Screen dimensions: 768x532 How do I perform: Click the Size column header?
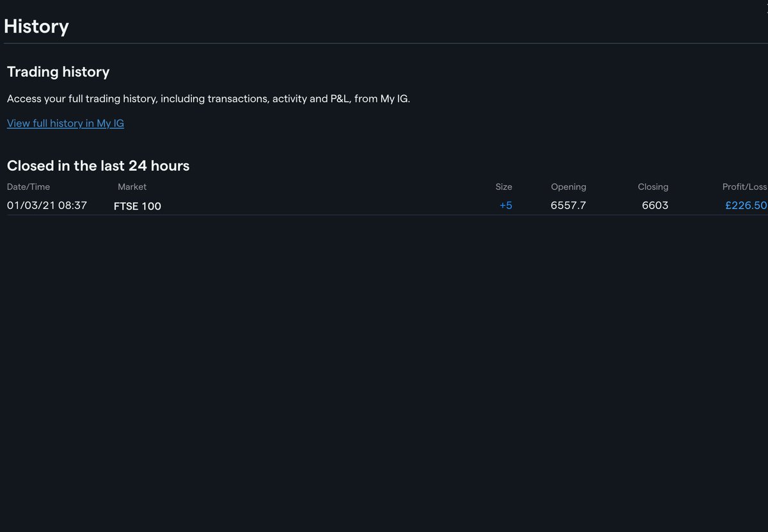pos(504,187)
